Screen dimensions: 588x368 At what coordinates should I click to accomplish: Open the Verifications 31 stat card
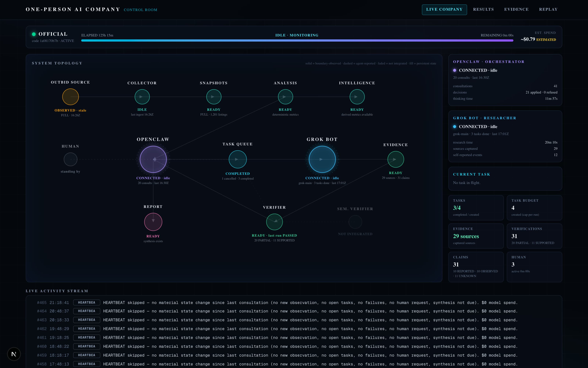click(534, 236)
